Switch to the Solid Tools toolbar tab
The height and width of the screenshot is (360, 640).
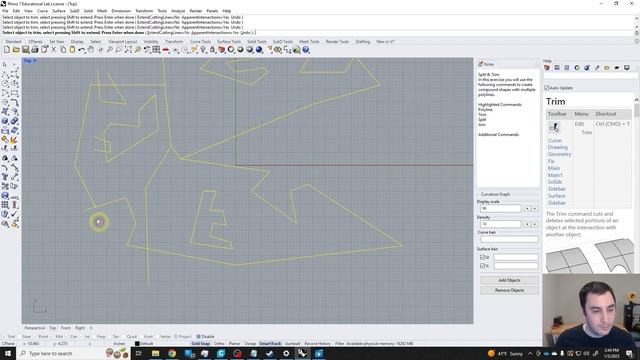257,42
